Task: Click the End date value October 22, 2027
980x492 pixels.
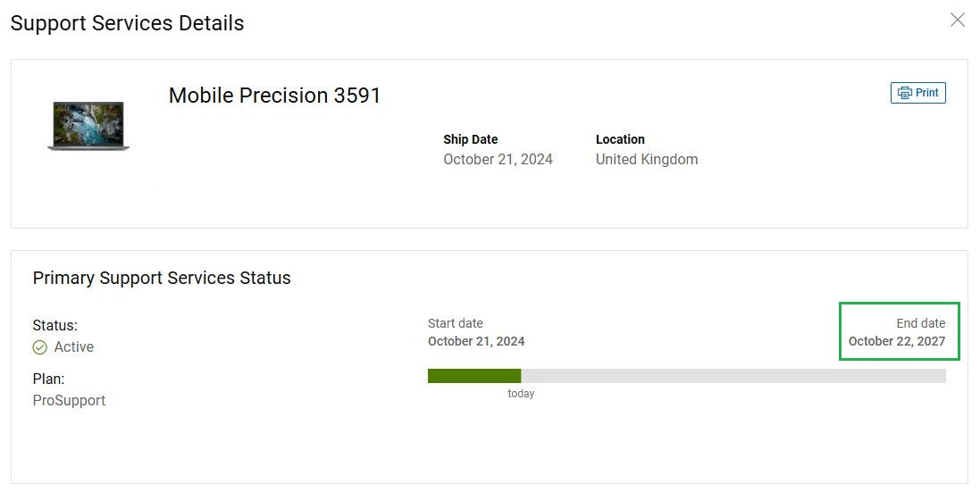Action: 896,341
